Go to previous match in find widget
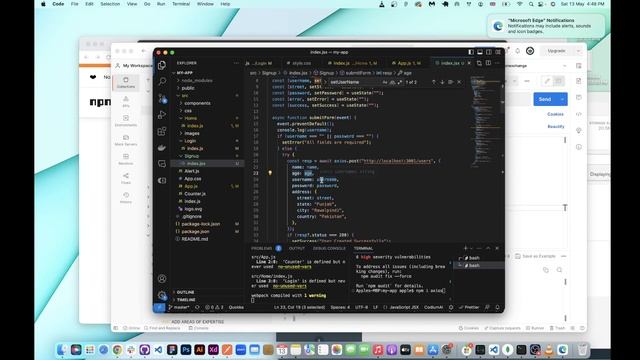This screenshot has height=360, width=640. (x=433, y=82)
